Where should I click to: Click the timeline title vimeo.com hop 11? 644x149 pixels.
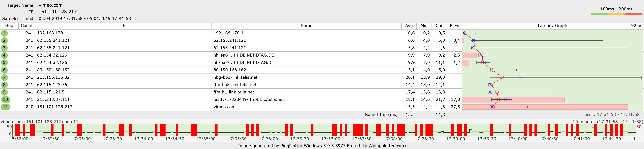(40, 122)
